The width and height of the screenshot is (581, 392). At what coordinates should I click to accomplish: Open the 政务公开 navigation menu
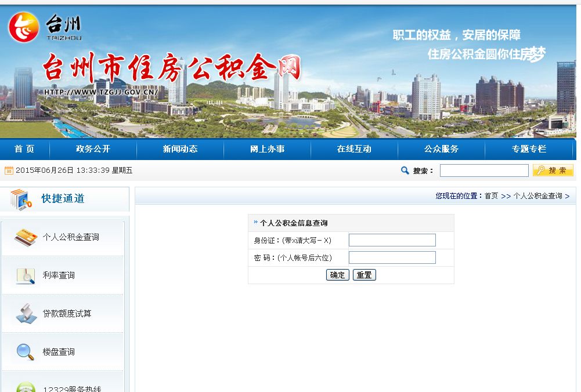[x=93, y=149]
